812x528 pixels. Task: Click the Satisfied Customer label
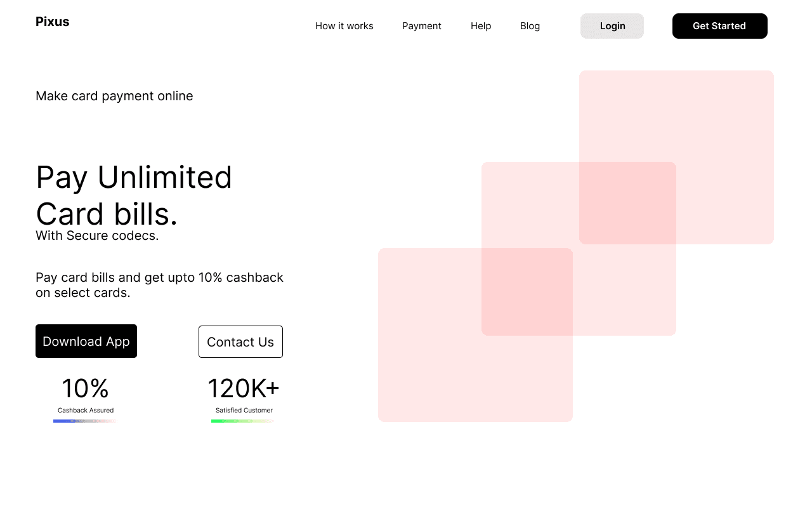click(x=244, y=411)
